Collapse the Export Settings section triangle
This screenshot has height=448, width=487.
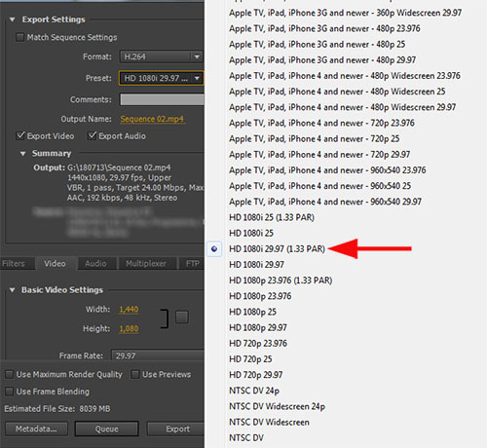(12, 19)
